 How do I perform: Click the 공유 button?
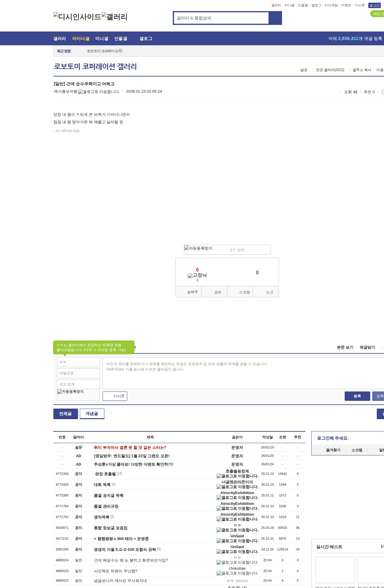click(x=214, y=292)
